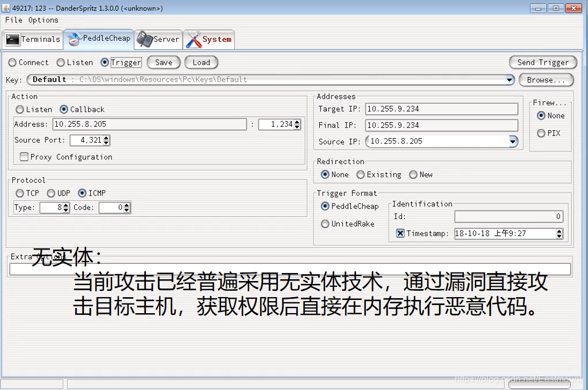Open the Options menu
Image resolution: width=588 pixels, height=390 pixels.
click(x=43, y=20)
